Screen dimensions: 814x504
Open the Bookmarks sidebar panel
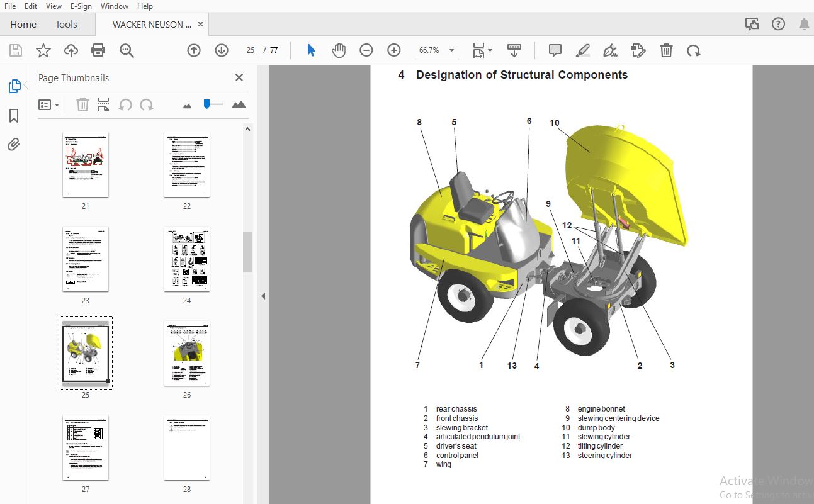pyautogui.click(x=14, y=116)
